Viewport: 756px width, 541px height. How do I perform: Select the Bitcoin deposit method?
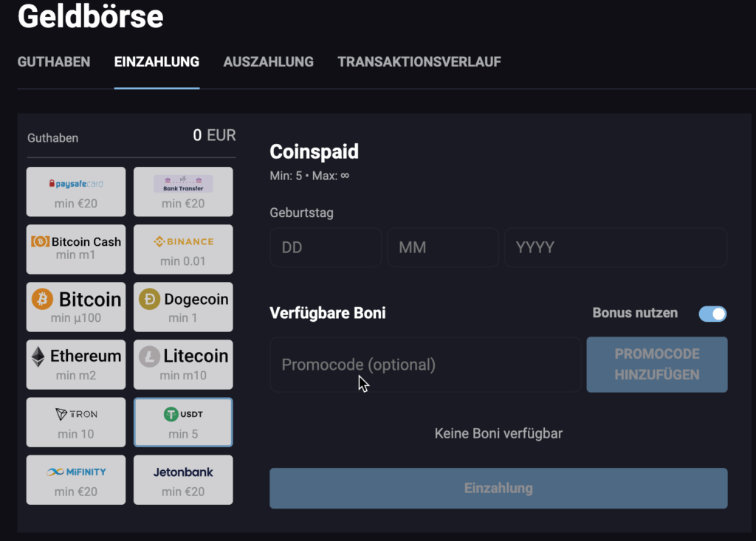75,306
